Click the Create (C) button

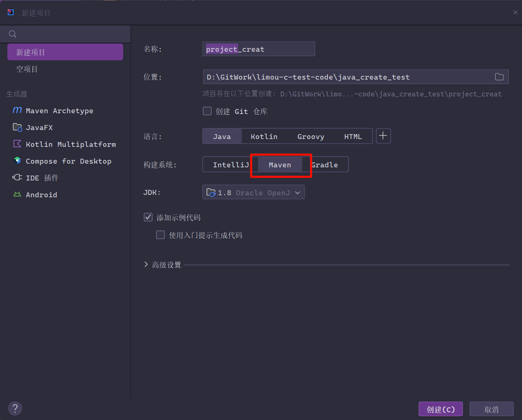[x=440, y=409]
